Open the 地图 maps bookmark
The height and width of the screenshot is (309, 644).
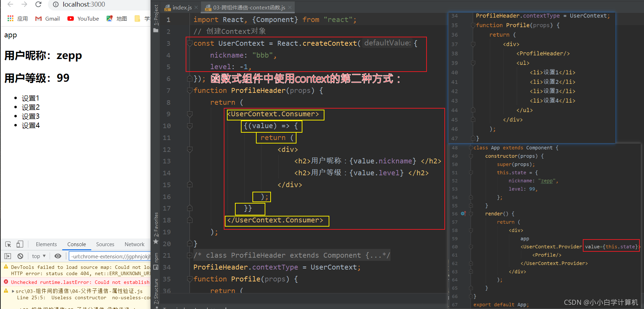coord(117,19)
